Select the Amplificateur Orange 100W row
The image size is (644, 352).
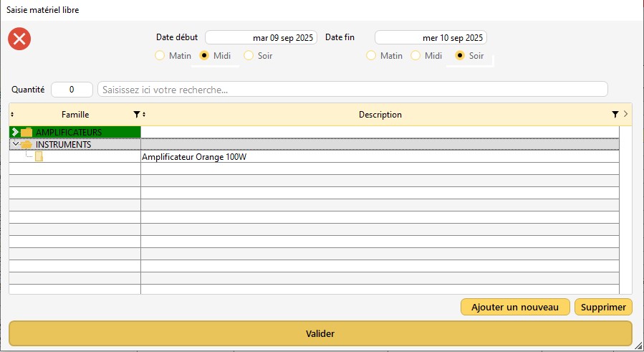(194, 157)
